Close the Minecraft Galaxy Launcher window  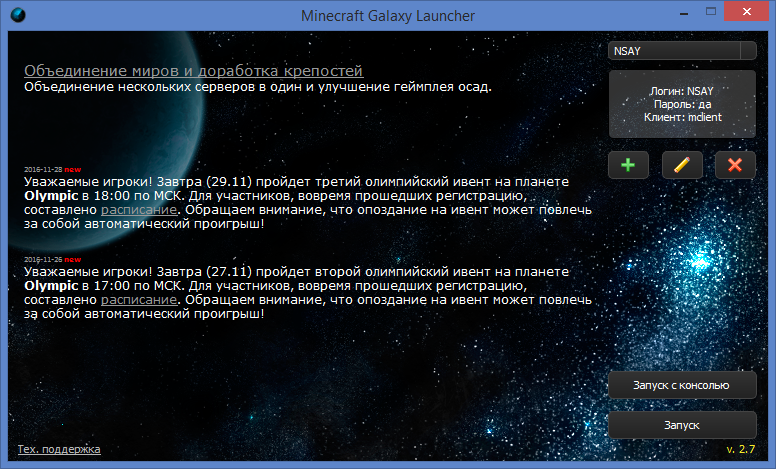pos(747,11)
